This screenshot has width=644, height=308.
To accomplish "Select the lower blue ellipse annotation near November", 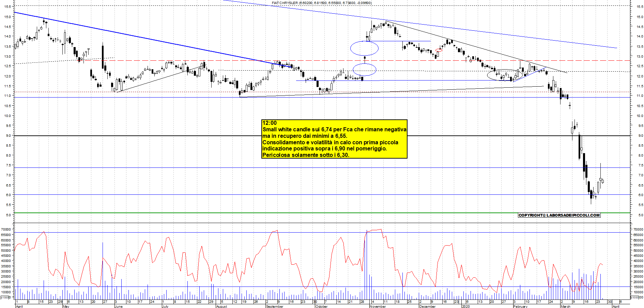I will (364, 70).
